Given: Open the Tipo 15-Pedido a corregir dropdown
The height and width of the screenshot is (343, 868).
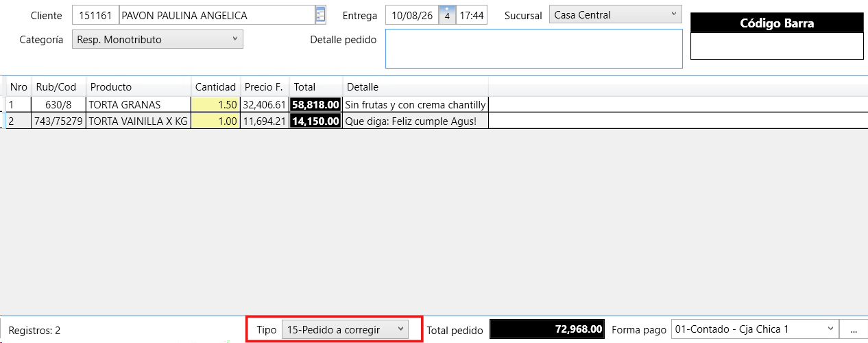Looking at the screenshot, I should (345, 330).
